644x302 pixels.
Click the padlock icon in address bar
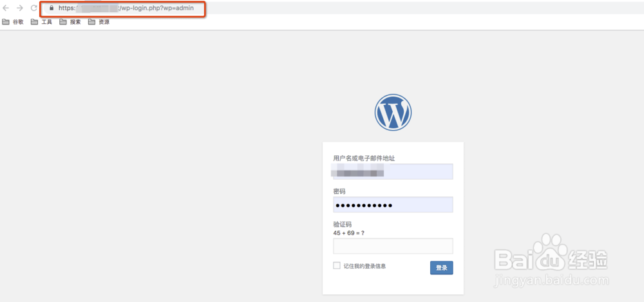click(52, 8)
